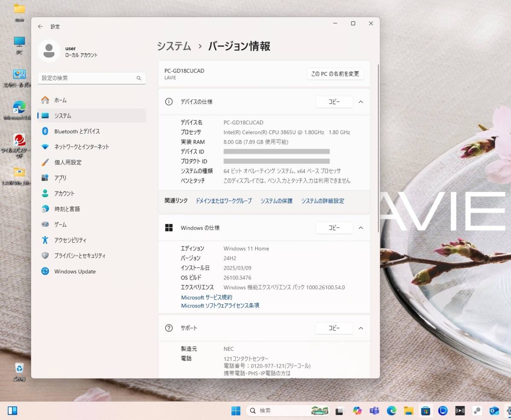
Task: Open the Recycle Bin (ごみ箱) on the desktop
Action: [19, 371]
